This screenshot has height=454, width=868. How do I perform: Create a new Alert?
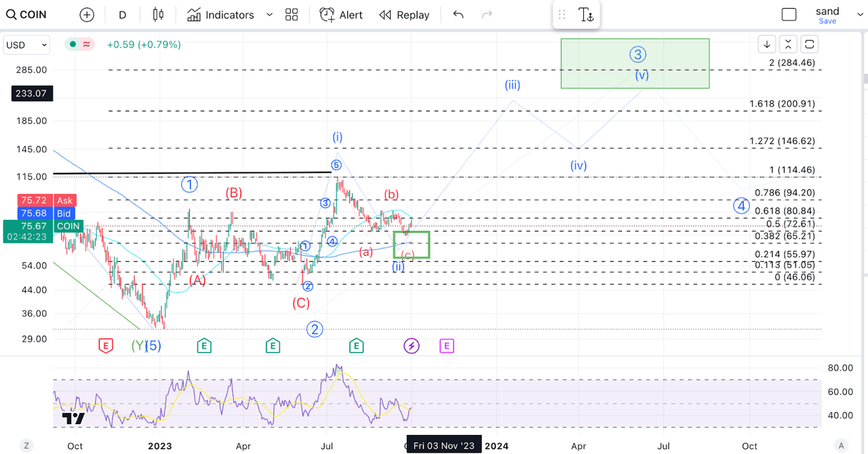pos(341,15)
